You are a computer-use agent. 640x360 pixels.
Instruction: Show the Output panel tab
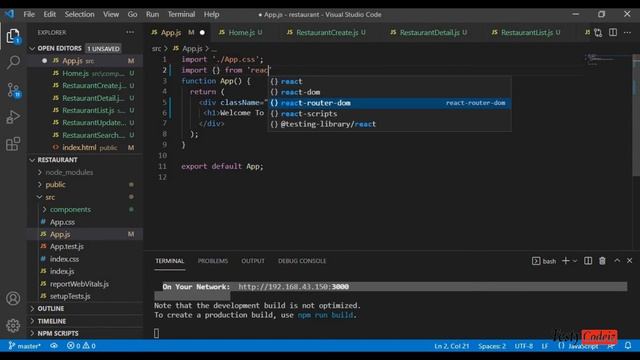(253, 261)
